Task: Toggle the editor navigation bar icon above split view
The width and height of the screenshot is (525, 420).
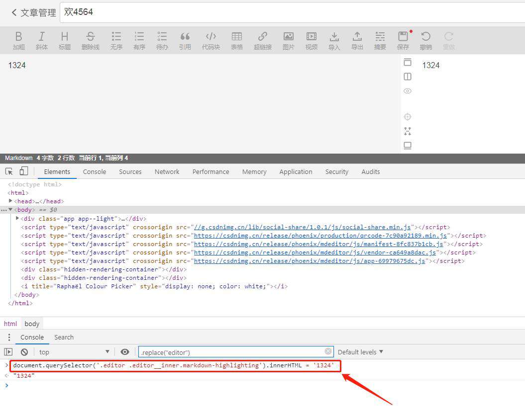Action: (x=408, y=62)
